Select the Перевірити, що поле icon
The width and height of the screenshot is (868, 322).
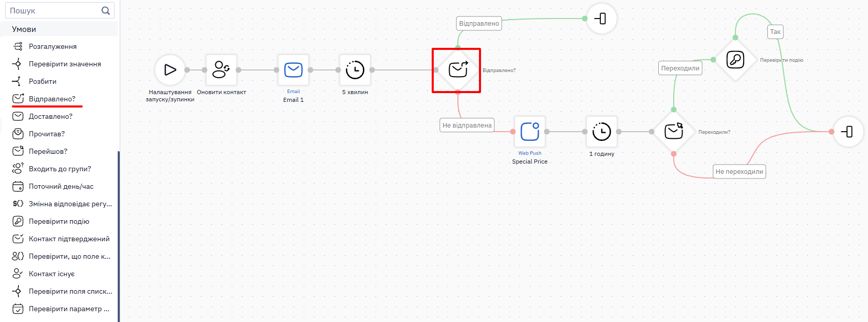coord(18,256)
